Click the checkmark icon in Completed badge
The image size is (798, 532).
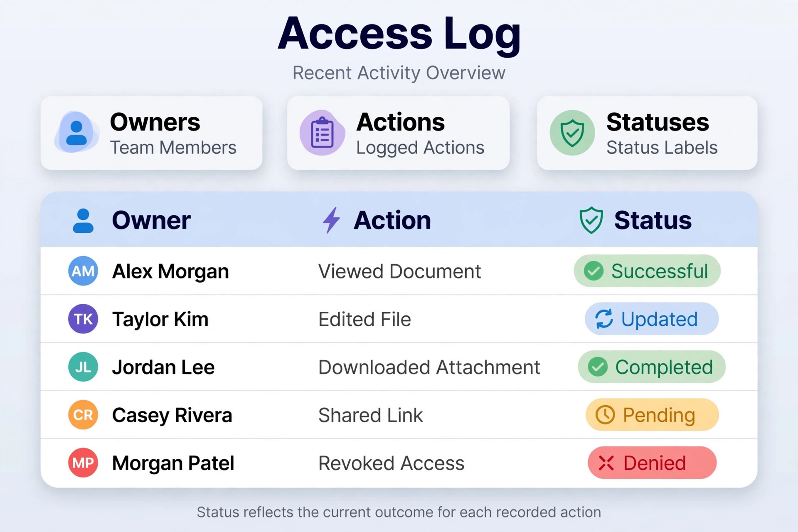click(598, 367)
